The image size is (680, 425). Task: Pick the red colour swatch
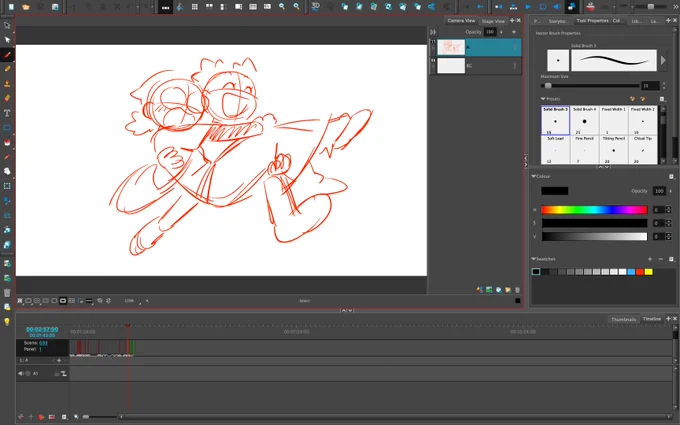click(x=640, y=272)
